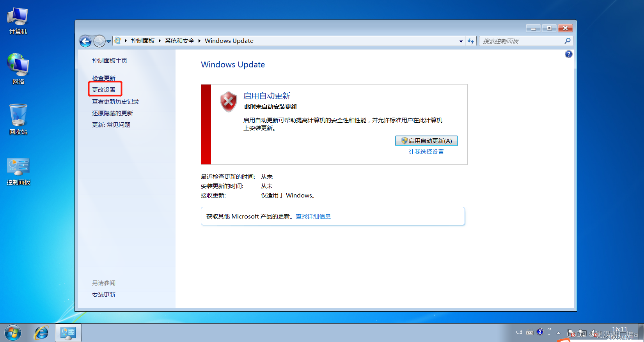Screen dimensions: 644x342
Task: Click the Forward navigation arrow
Action: [99, 41]
